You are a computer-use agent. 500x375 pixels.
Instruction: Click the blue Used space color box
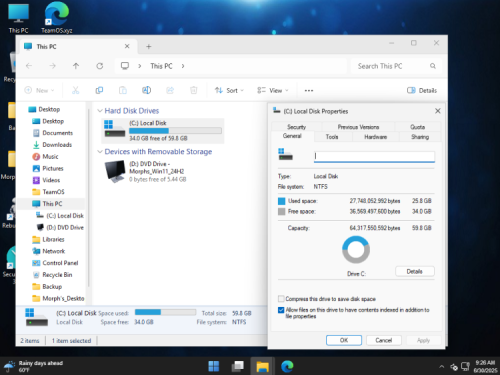click(282, 201)
